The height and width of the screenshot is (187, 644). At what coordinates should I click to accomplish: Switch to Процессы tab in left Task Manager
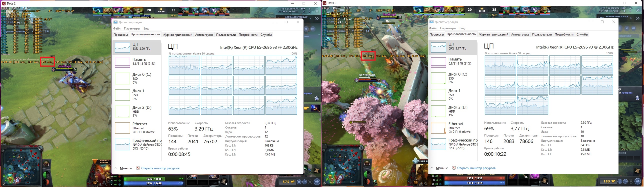tap(121, 35)
